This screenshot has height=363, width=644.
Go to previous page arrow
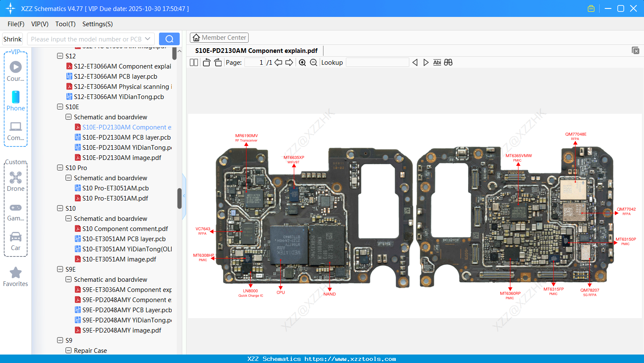(278, 62)
